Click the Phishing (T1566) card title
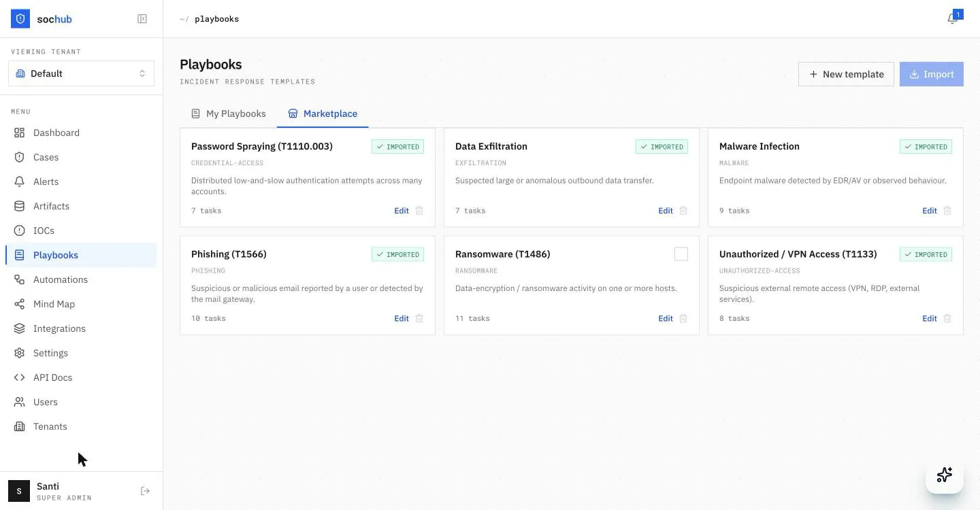This screenshot has width=980, height=510. click(229, 254)
